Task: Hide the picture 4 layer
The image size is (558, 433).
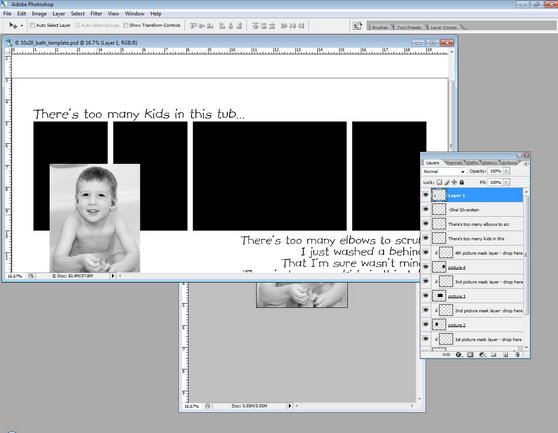Action: click(x=426, y=267)
